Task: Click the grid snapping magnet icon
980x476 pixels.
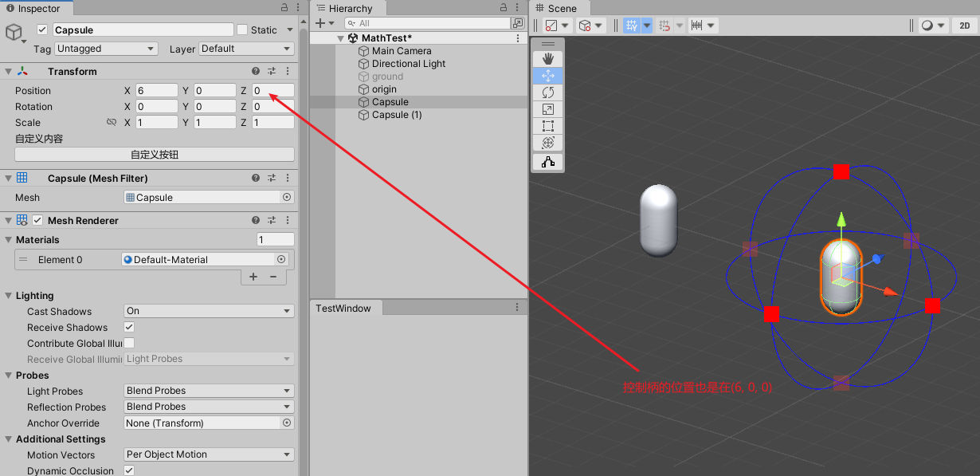Action: pyautogui.click(x=665, y=26)
